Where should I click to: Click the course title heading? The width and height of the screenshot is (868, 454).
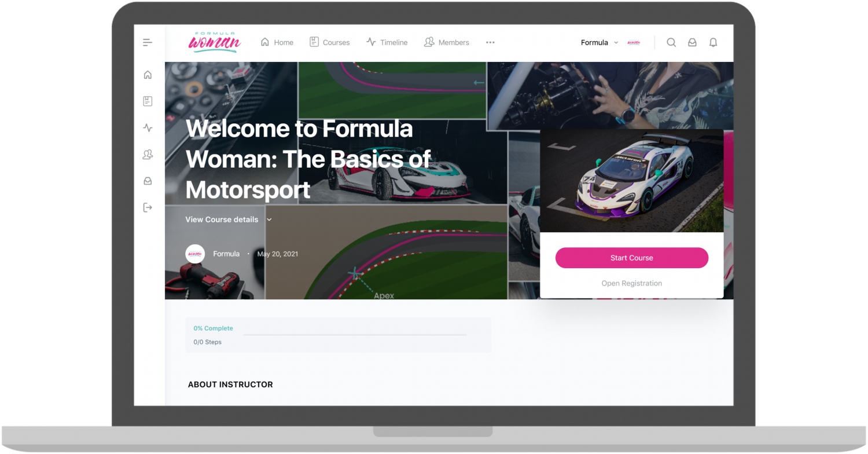[x=308, y=159]
